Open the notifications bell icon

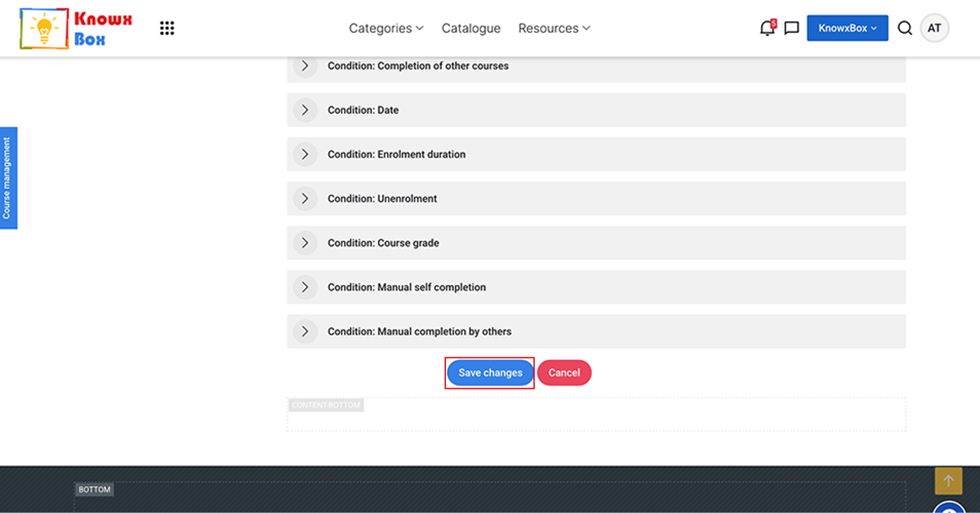point(767,28)
